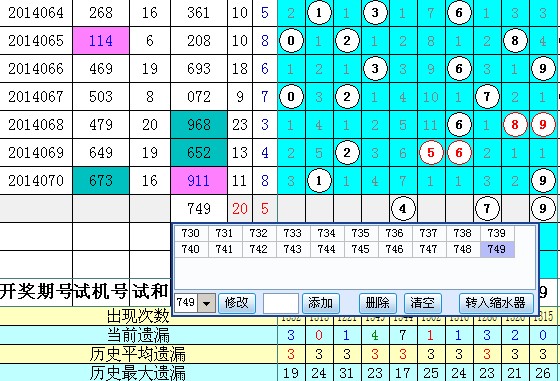Click circled 0 in row 2014065
560x381 pixels.
(x=291, y=41)
